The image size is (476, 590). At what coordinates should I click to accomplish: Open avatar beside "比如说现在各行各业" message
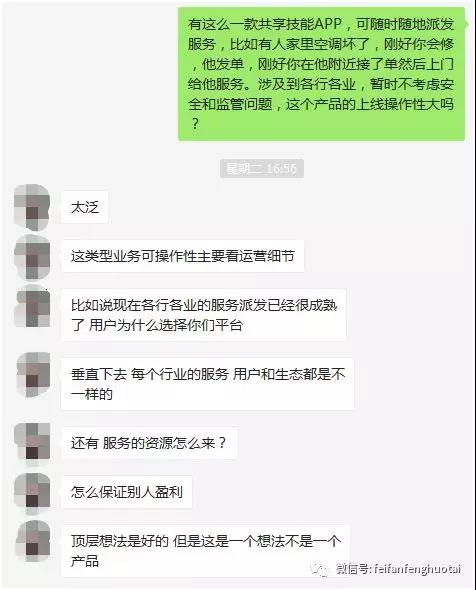(32, 306)
